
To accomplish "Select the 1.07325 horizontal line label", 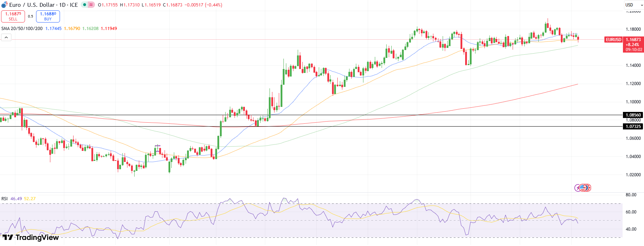I will tap(633, 127).
